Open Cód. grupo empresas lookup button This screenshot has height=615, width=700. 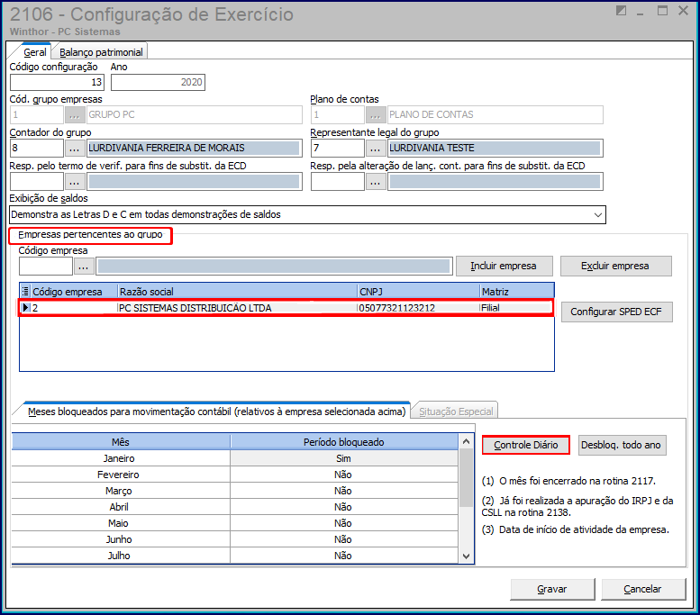pos(75,114)
